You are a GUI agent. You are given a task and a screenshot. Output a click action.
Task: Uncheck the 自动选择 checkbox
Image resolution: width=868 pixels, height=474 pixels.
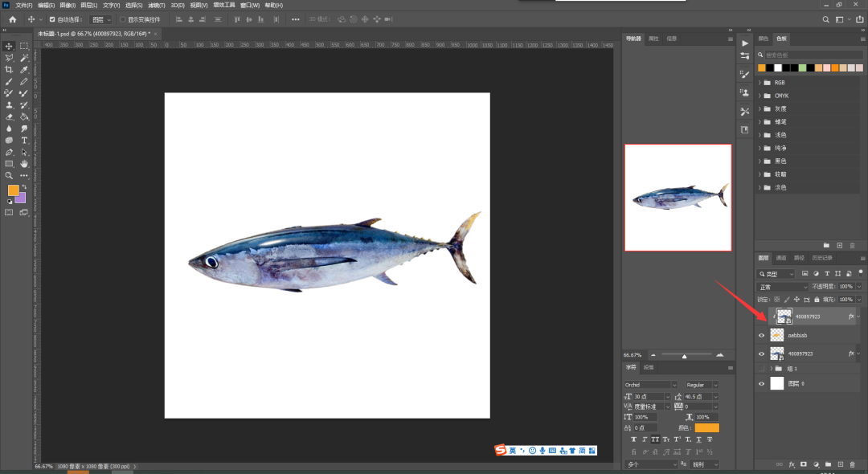53,19
